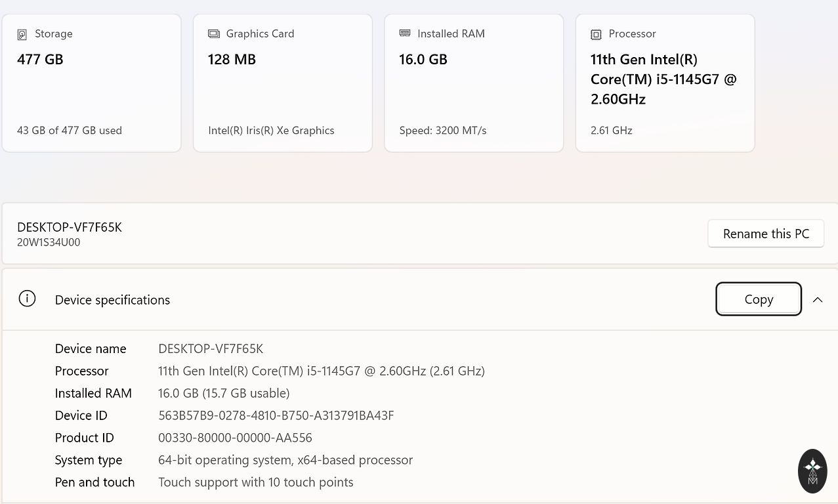The height and width of the screenshot is (504, 838).
Task: Click the 2.61 GHz text in Processor card
Action: click(611, 131)
